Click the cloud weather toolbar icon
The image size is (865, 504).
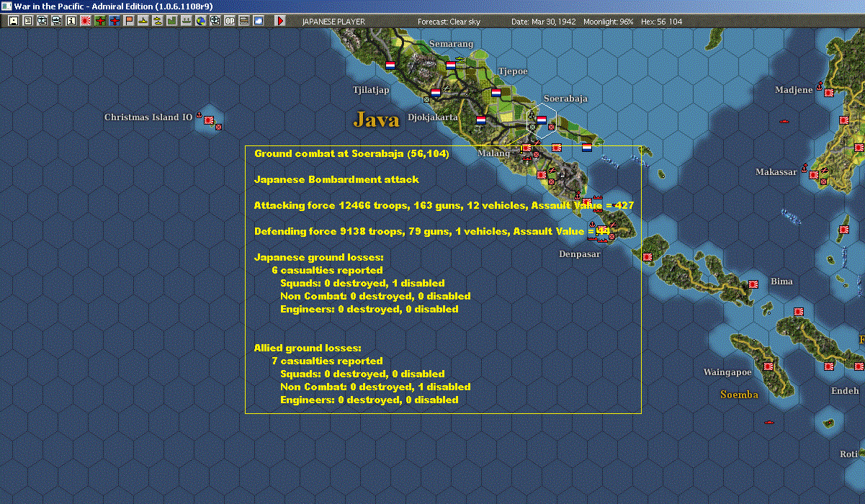pyautogui.click(x=259, y=21)
